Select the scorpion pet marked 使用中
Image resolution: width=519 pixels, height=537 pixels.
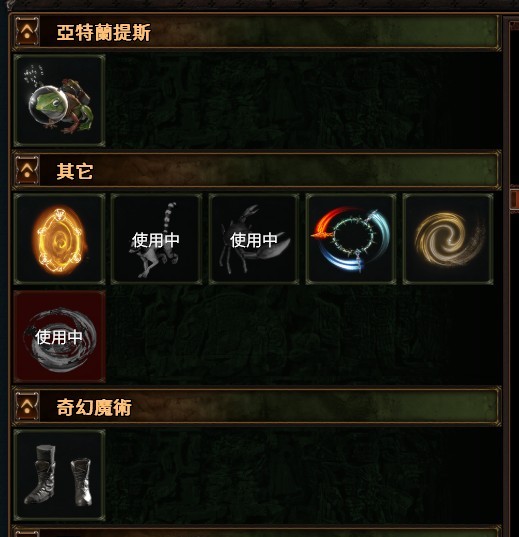pos(254,239)
